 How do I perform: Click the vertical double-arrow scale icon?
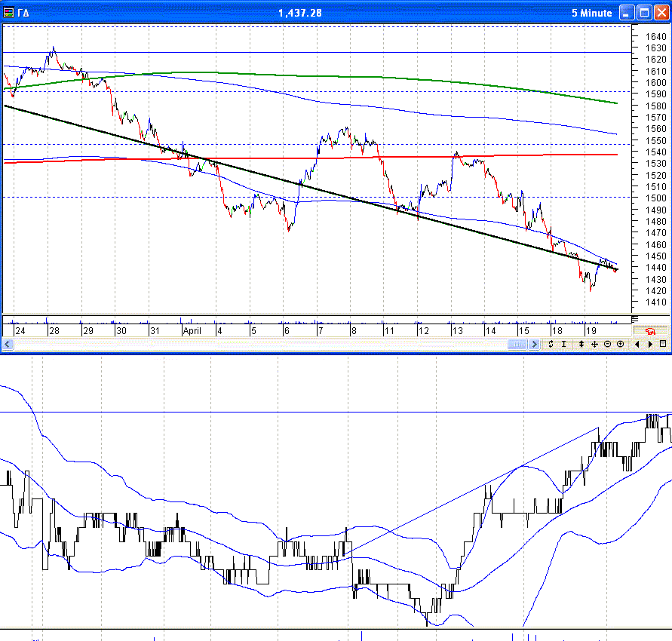tap(581, 344)
